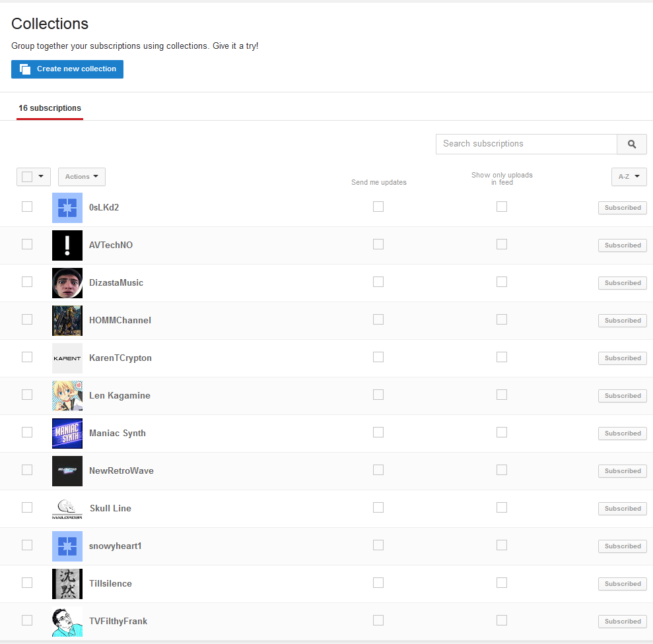The width and height of the screenshot is (653, 644).
Task: Open the Maniac Synth logo avatar
Action: [x=67, y=434]
